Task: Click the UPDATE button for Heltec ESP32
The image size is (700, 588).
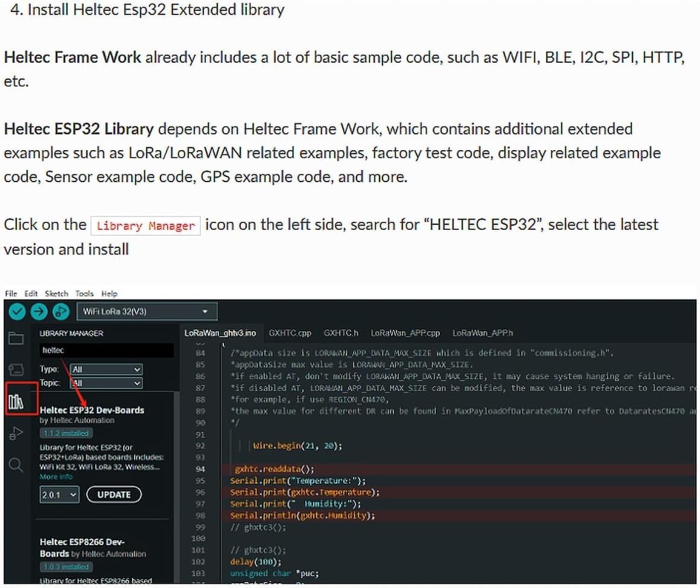Action: [114, 495]
